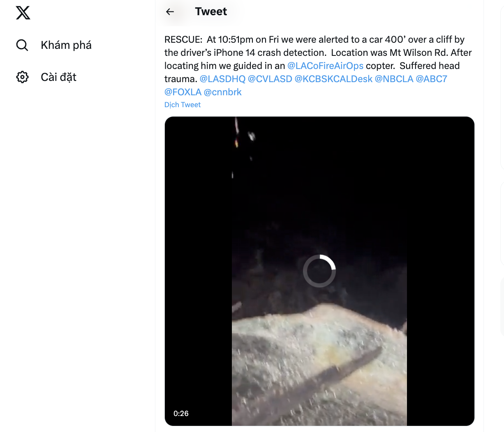Click the X logo icon
The image size is (504, 432).
[23, 13]
